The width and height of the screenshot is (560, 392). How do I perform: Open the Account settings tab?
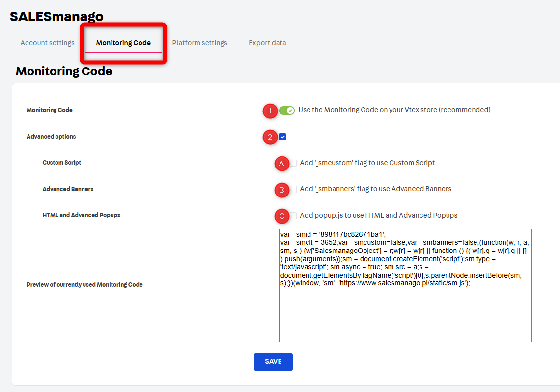pos(48,43)
